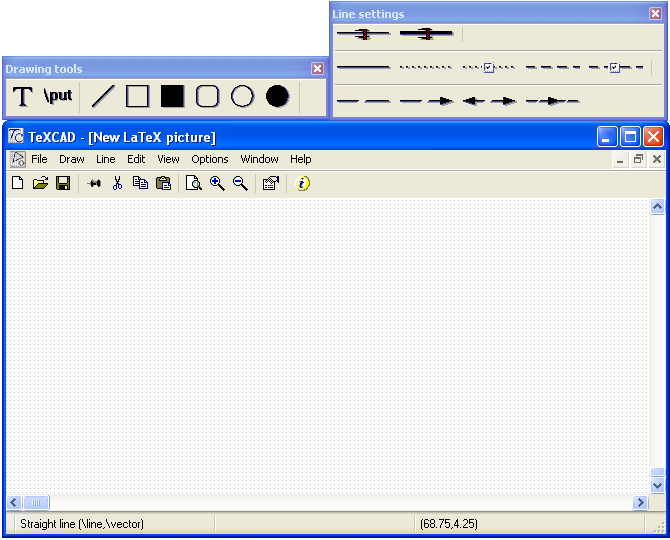
Task: Select the filled black disk tool
Action: tap(277, 97)
